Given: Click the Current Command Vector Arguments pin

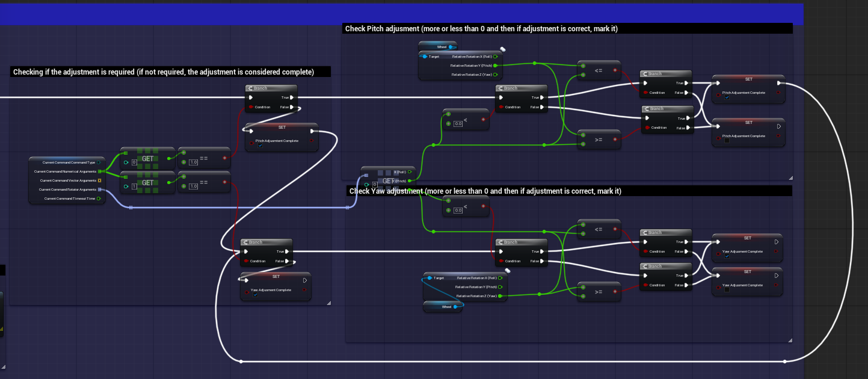Looking at the screenshot, I should [99, 180].
